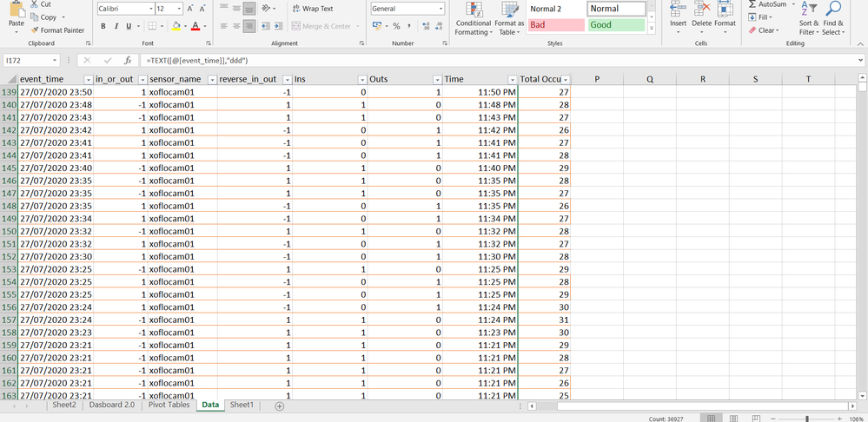Enable Wrap Text

coord(312,9)
